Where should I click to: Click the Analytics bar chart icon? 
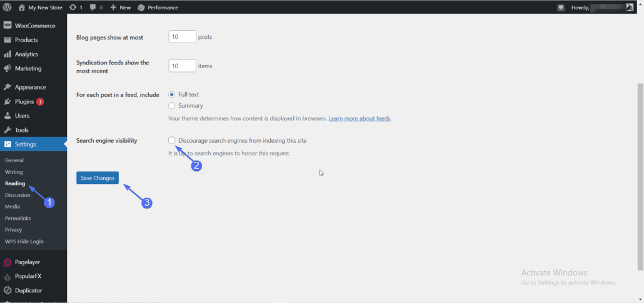8,54
